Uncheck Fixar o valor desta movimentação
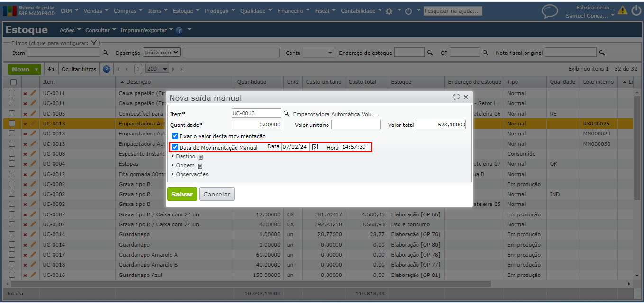Screen dimensions: 644x303 point(175,136)
